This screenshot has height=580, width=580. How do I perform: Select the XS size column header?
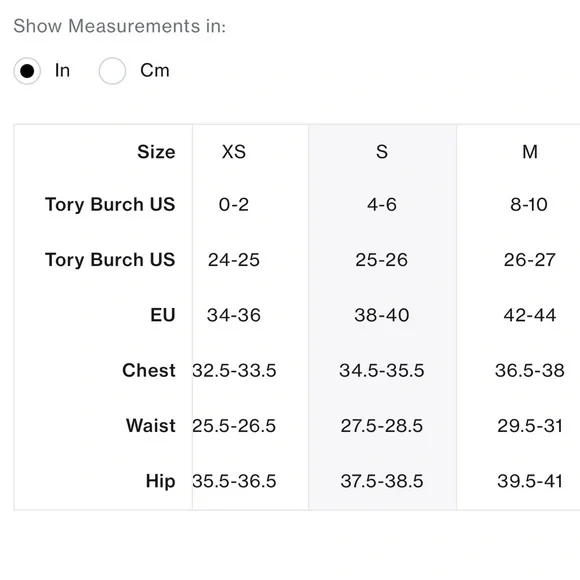click(x=234, y=152)
